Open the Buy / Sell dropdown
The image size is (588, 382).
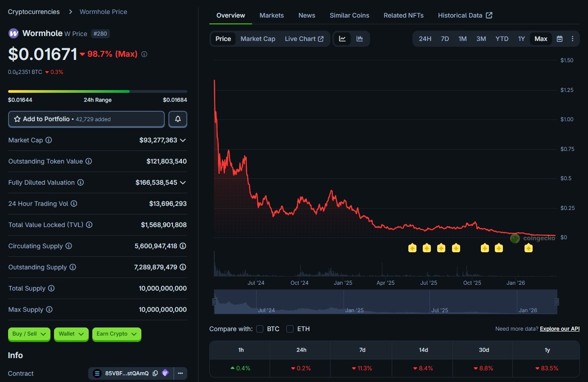29,334
